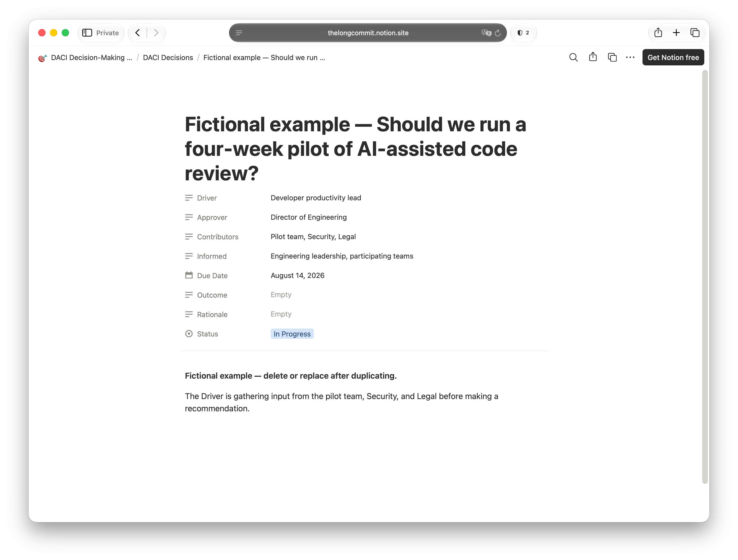The height and width of the screenshot is (560, 738).
Task: Click the Empty value for Outcome
Action: tap(281, 295)
